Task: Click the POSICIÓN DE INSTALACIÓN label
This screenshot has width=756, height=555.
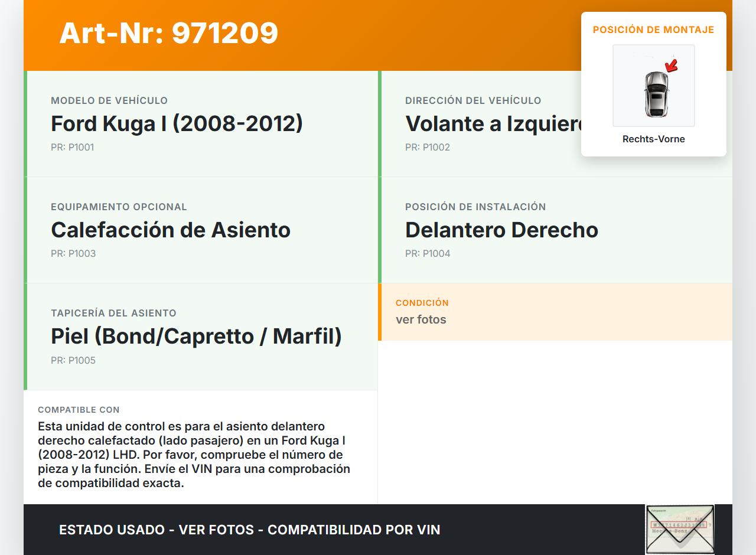Action: coord(475,207)
